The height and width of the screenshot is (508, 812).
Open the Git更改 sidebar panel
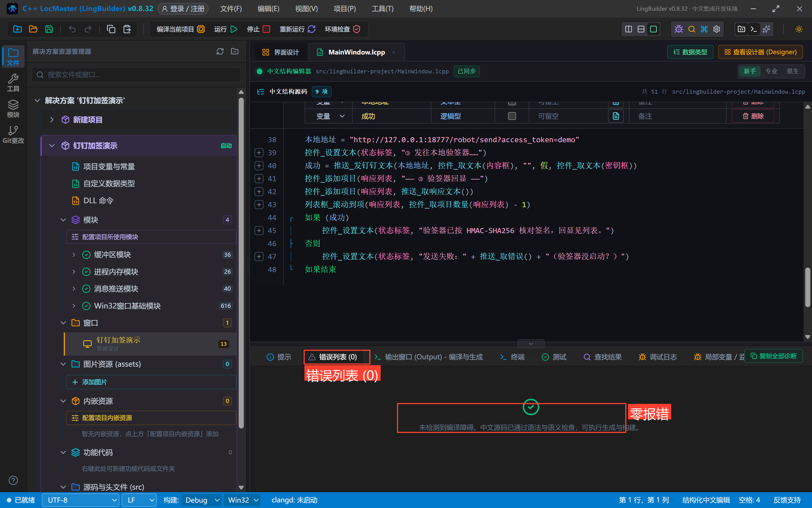13,135
